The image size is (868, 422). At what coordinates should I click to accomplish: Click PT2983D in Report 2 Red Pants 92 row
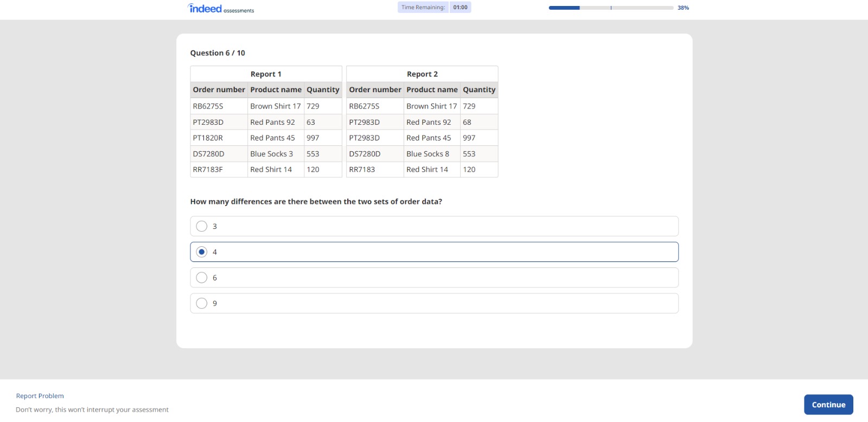pyautogui.click(x=364, y=122)
